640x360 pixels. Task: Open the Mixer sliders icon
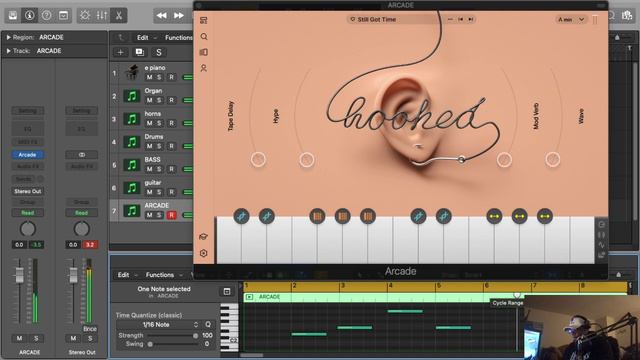tap(102, 16)
